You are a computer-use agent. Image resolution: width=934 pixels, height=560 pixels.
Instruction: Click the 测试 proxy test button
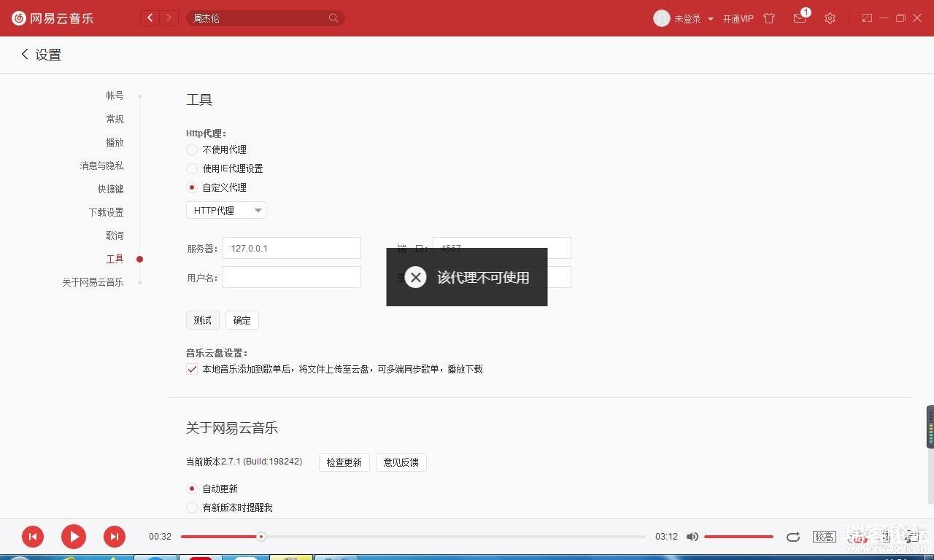pyautogui.click(x=203, y=320)
